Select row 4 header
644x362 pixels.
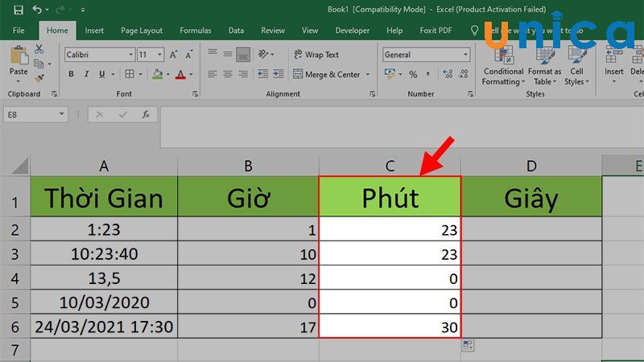pos(14,278)
